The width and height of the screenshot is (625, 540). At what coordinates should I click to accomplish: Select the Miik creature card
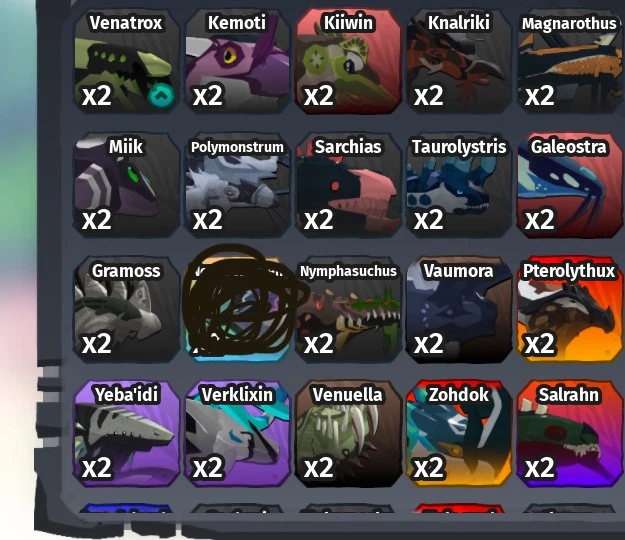click(127, 186)
